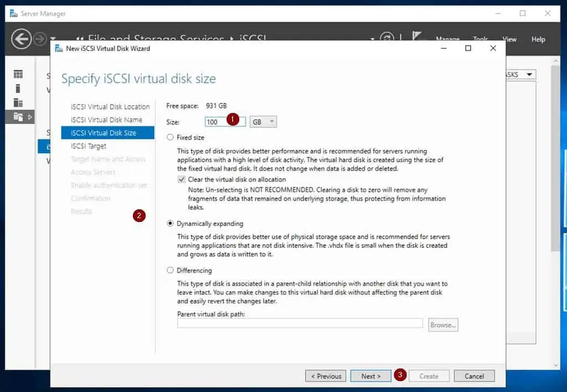Click the Parent virtual disk path field
The height and width of the screenshot is (392, 567).
click(300, 323)
